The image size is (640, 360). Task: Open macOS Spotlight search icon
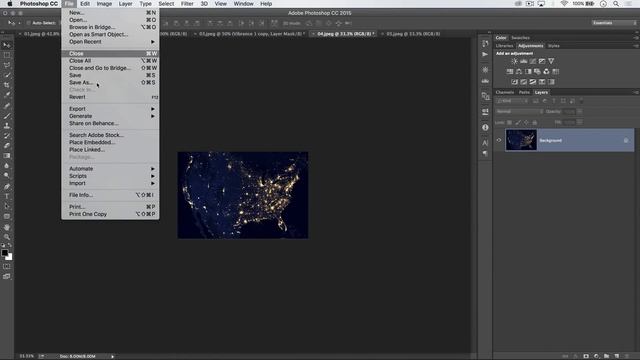pos(616,4)
